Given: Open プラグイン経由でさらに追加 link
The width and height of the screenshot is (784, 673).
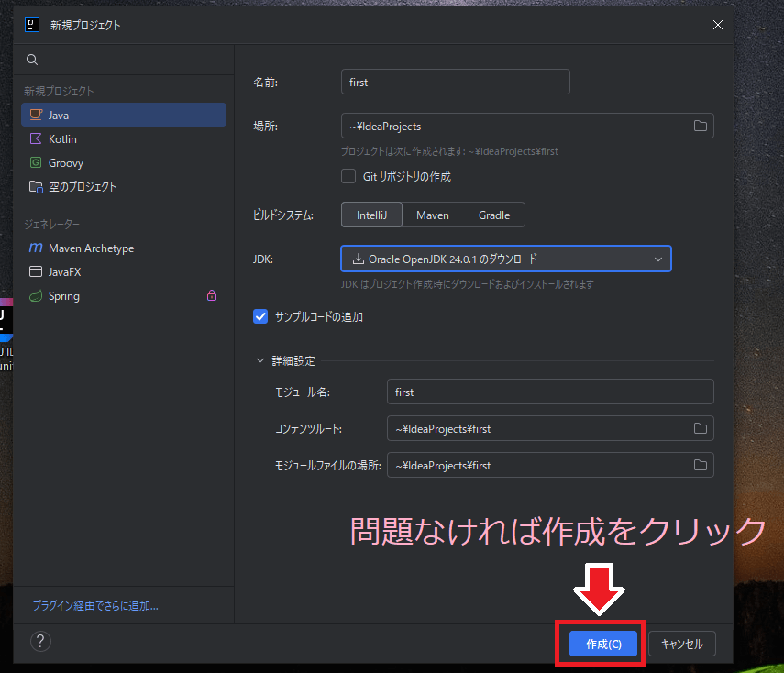Looking at the screenshot, I should point(95,606).
